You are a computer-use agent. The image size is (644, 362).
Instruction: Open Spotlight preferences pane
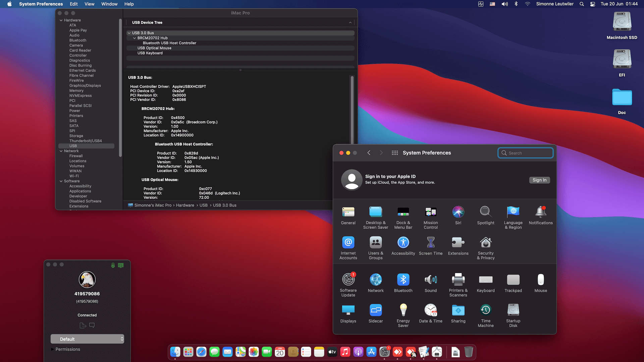[x=486, y=215]
